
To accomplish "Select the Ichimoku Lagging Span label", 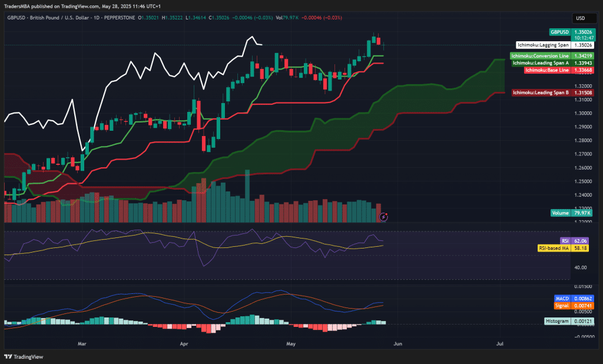I will (543, 45).
